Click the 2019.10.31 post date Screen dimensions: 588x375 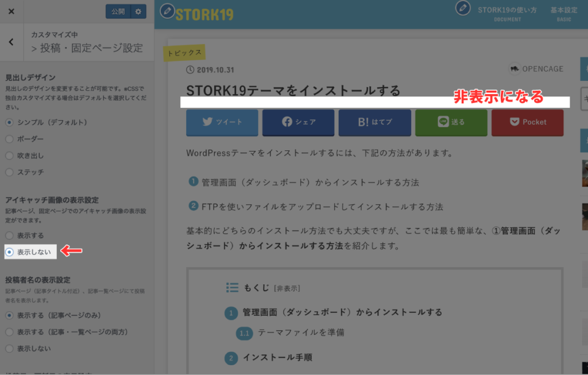(x=215, y=70)
